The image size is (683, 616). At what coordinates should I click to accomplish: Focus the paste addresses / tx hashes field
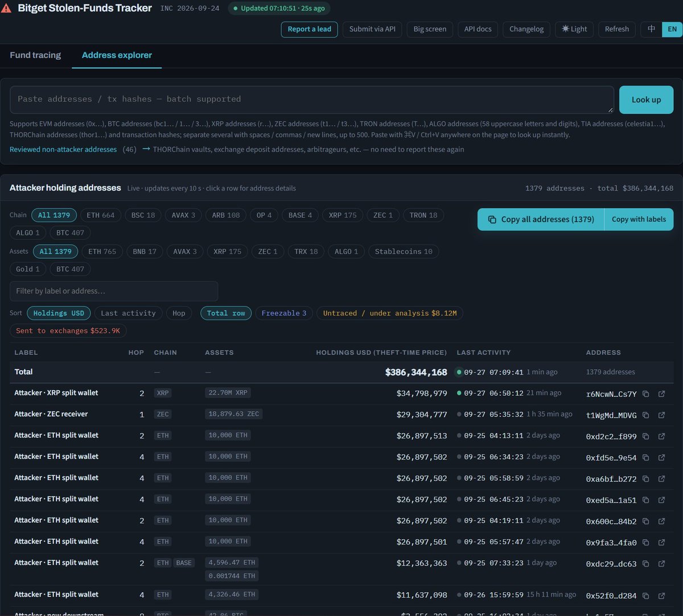[x=312, y=100]
